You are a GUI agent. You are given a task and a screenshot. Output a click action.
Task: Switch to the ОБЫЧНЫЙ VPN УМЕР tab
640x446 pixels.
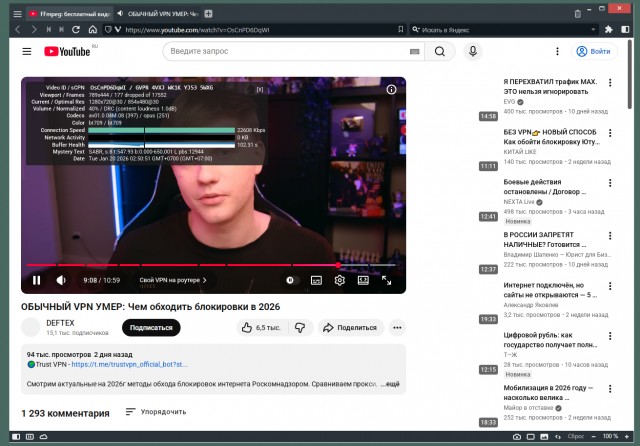pyautogui.click(x=157, y=14)
